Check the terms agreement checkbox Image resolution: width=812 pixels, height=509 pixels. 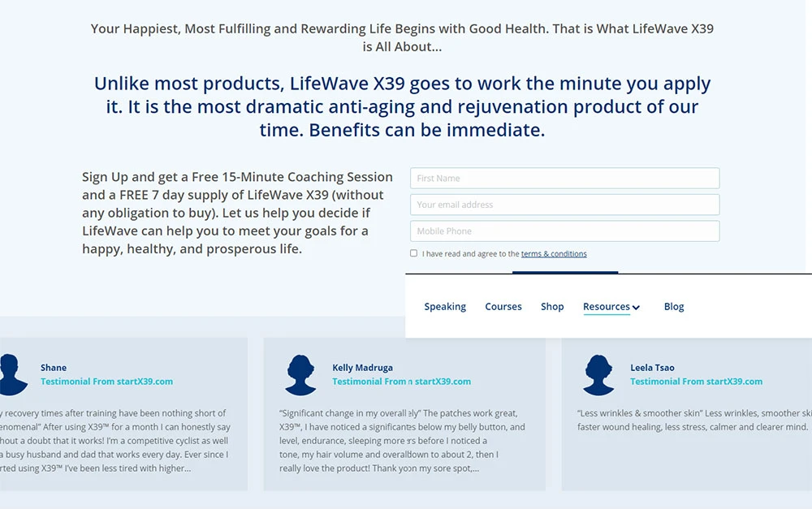tap(413, 253)
